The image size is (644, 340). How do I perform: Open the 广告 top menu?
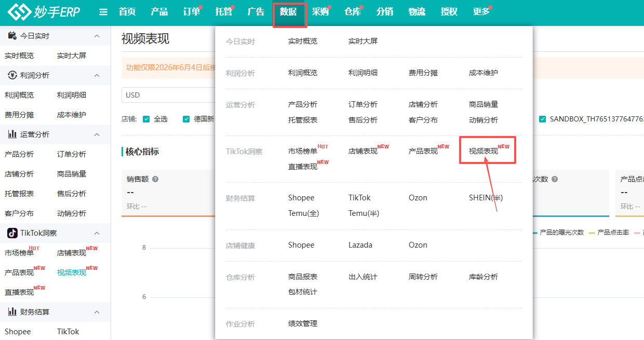pyautogui.click(x=256, y=11)
